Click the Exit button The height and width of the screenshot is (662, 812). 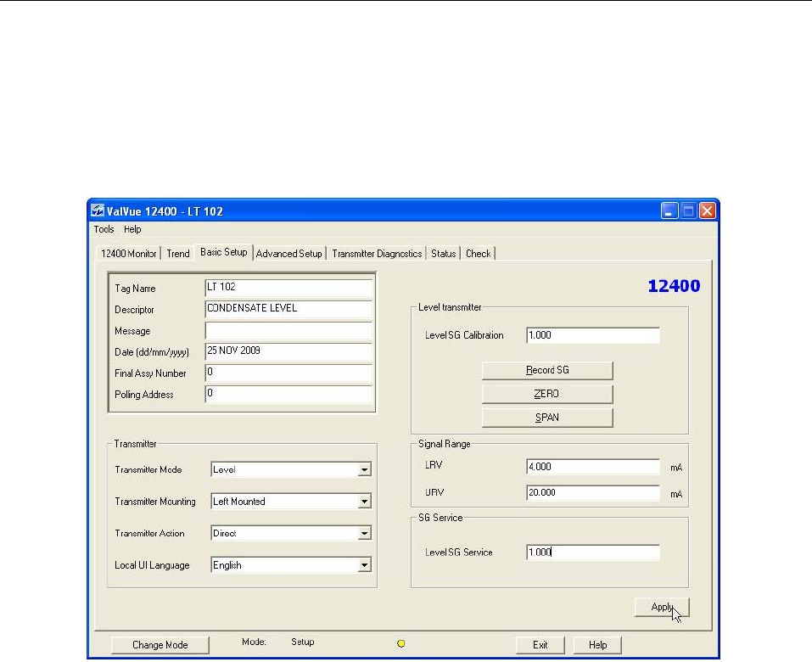point(540,645)
